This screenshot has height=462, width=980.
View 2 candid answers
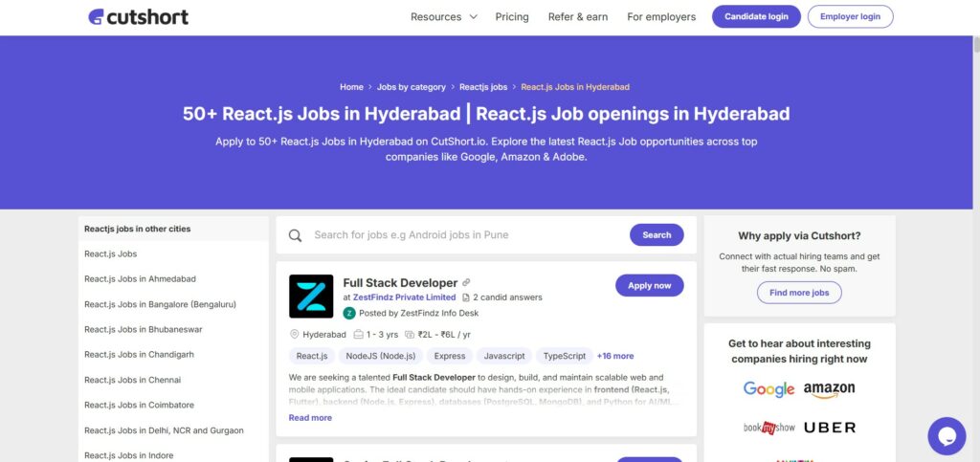click(x=507, y=297)
